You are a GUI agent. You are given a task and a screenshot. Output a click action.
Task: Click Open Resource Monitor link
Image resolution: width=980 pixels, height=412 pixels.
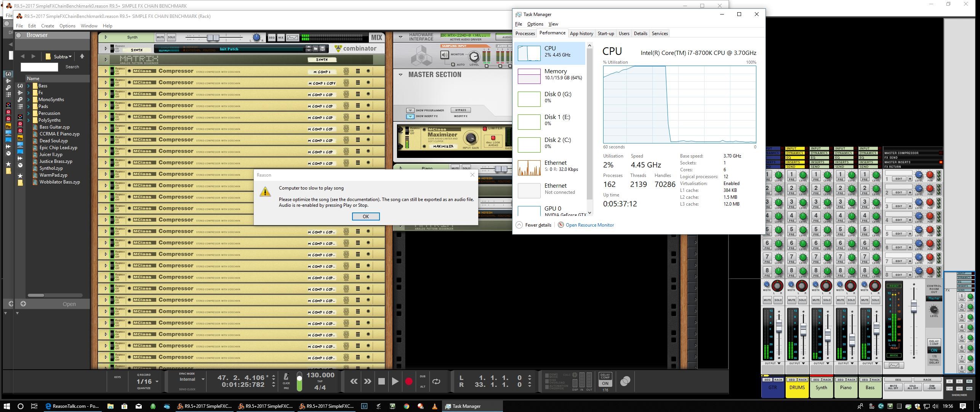pyautogui.click(x=589, y=225)
